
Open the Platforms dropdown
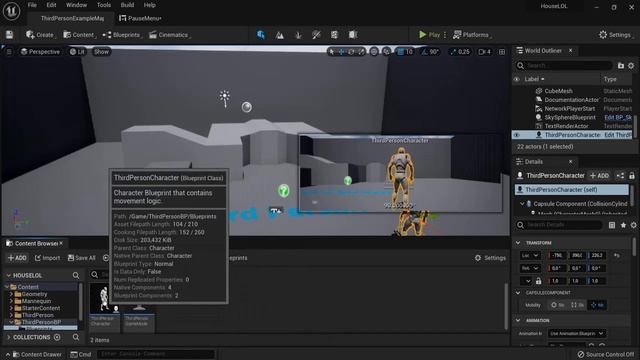click(472, 35)
